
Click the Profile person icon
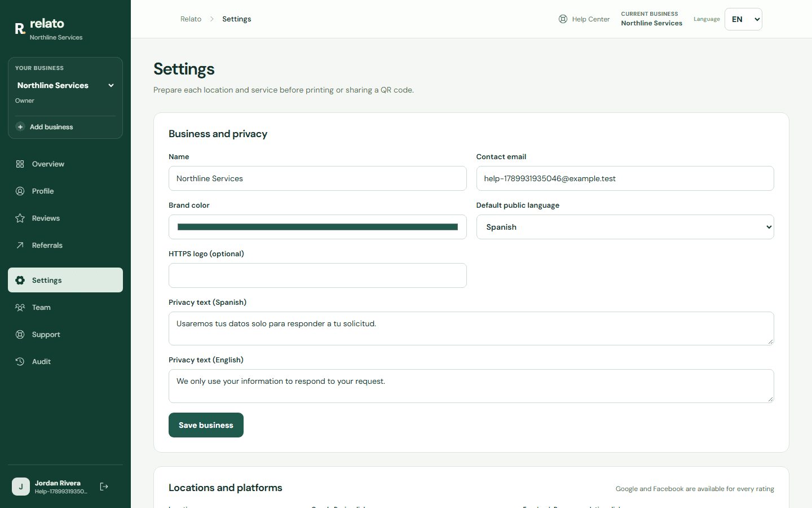[x=20, y=191]
